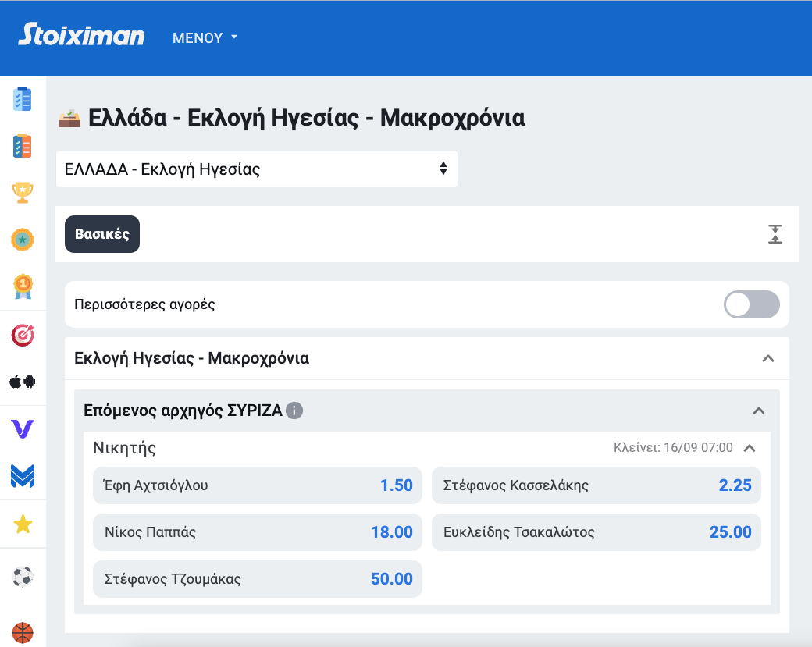This screenshot has height=647, width=812.
Task: Click the gold trophy icon in sidebar
Action: [x=23, y=192]
